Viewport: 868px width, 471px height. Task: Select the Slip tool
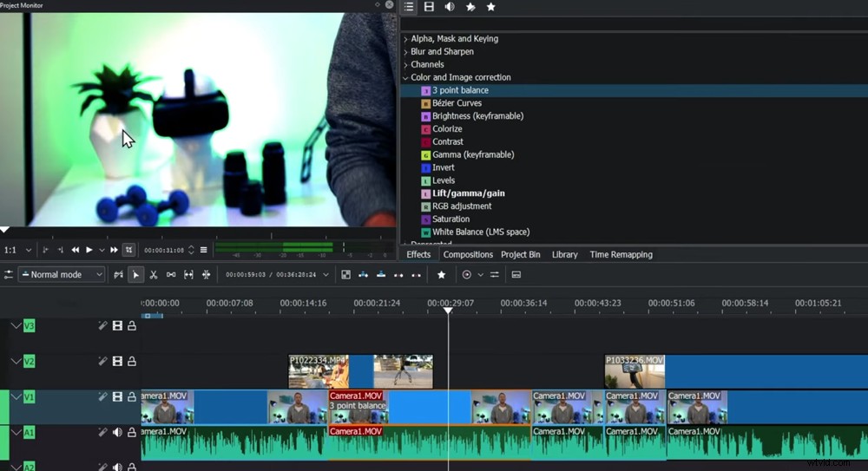188,274
